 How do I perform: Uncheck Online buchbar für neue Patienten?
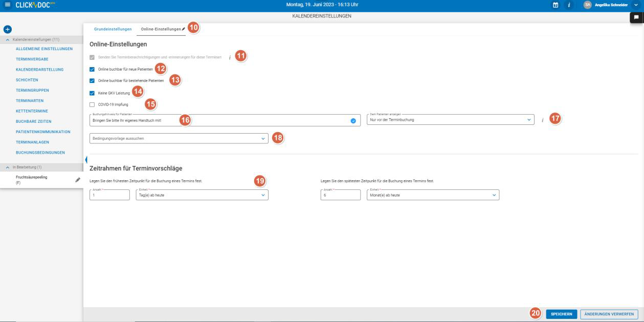[92, 69]
